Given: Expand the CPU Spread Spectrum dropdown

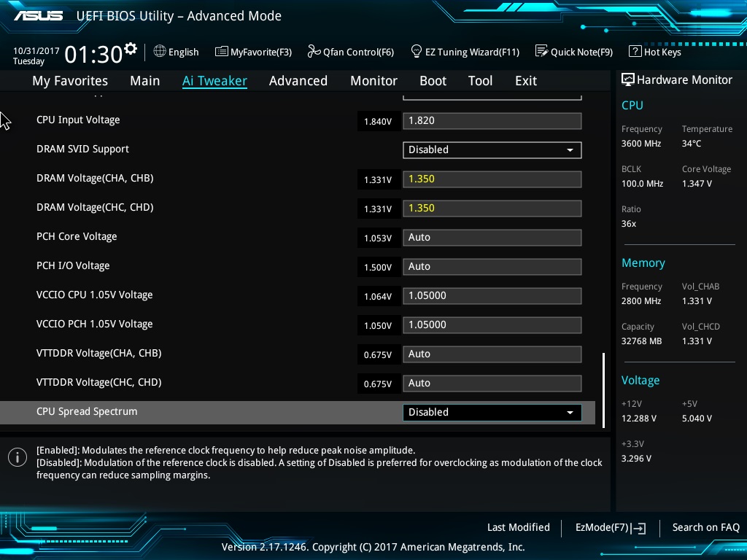Looking at the screenshot, I should [492, 413].
